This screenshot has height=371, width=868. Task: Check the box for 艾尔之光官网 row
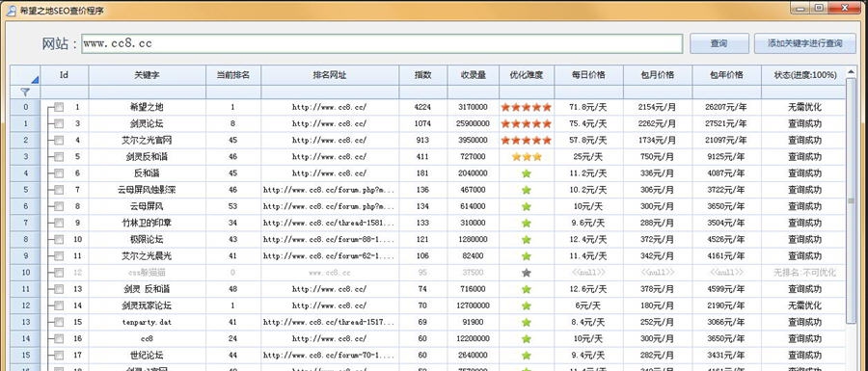(x=59, y=141)
